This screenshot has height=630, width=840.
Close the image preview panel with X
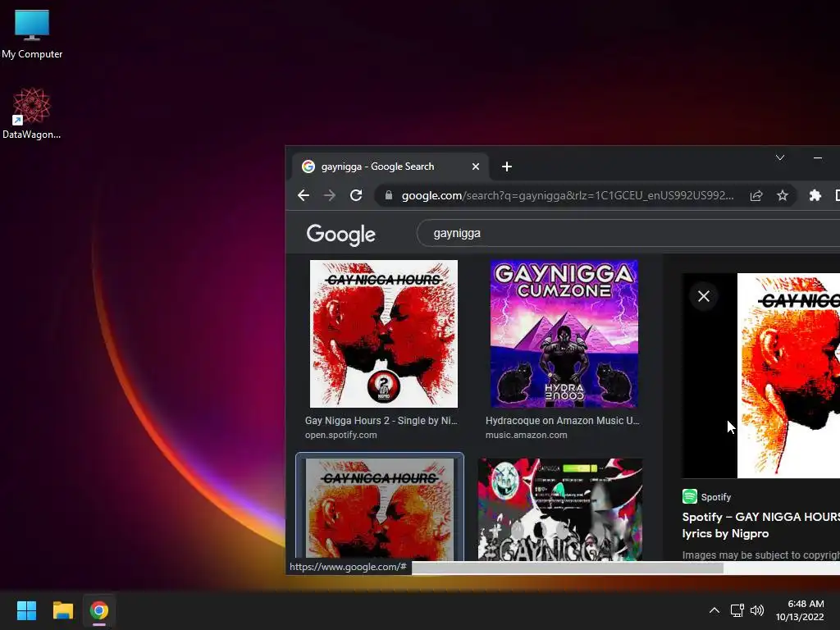703,296
